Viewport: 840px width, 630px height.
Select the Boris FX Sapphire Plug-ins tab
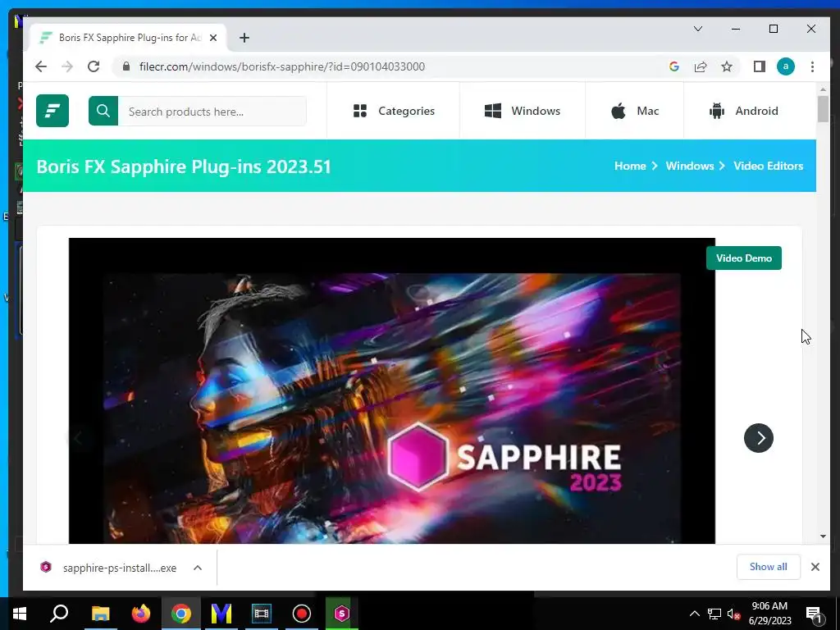pyautogui.click(x=129, y=38)
